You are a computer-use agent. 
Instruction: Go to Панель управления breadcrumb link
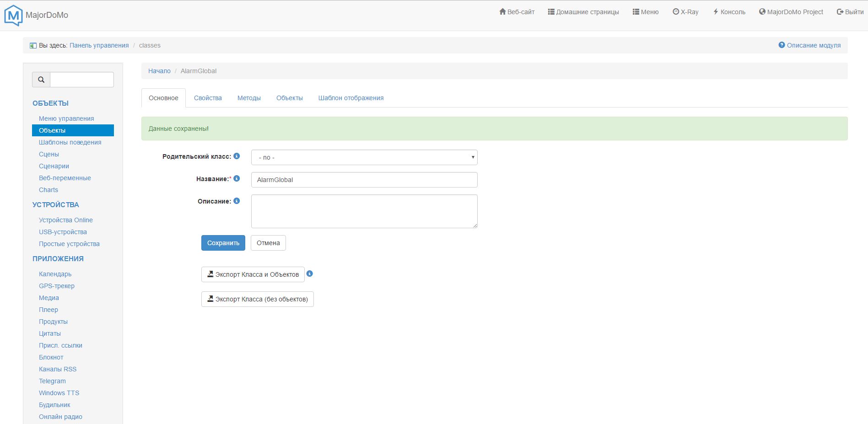pyautogui.click(x=99, y=45)
